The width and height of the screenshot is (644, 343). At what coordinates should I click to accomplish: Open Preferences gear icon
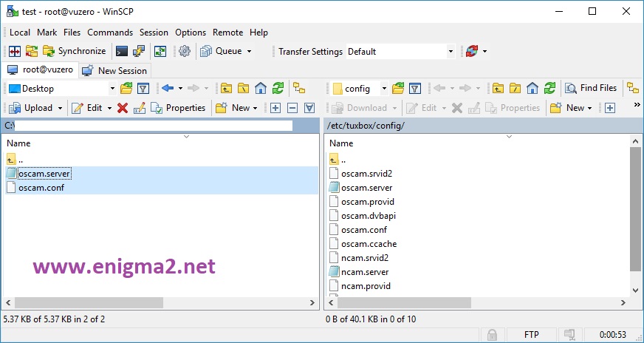click(x=185, y=52)
